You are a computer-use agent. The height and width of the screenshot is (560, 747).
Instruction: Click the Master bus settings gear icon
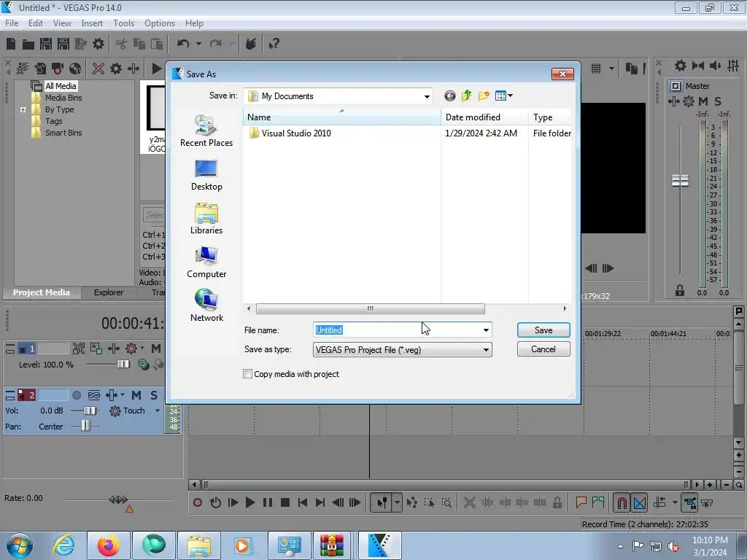tap(689, 101)
